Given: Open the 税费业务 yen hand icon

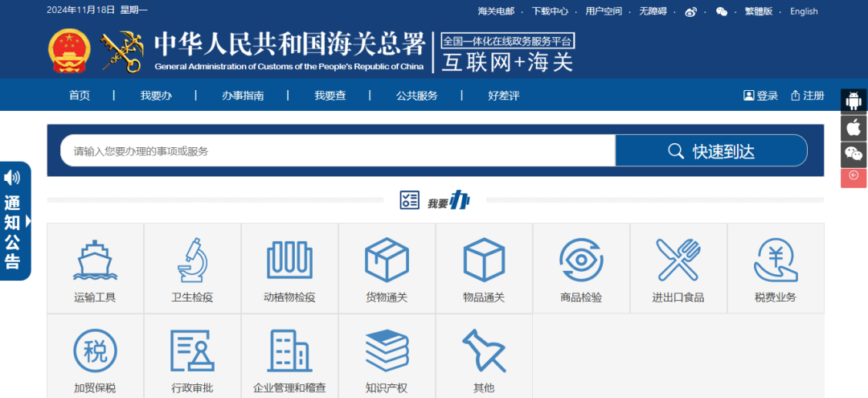Looking at the screenshot, I should (776, 261).
